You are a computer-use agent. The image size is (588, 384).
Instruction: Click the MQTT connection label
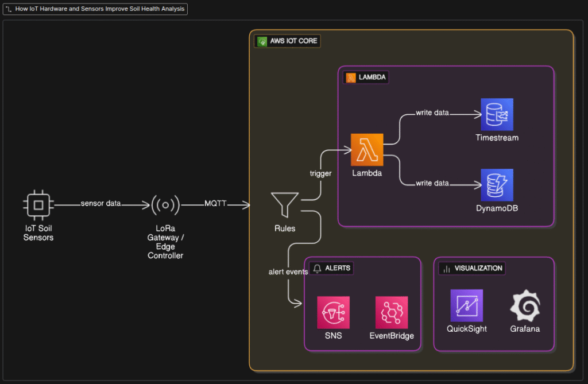coord(215,203)
